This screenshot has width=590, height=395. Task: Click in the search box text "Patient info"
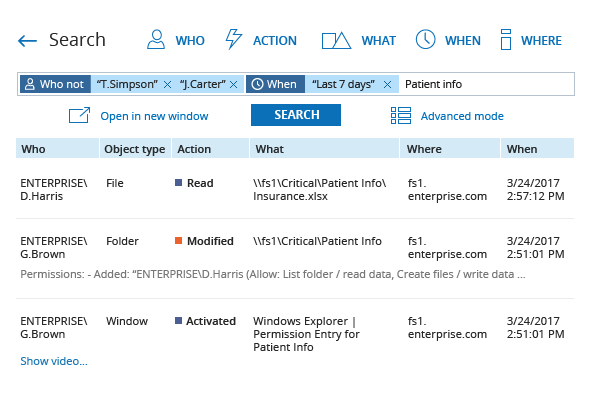click(x=433, y=84)
